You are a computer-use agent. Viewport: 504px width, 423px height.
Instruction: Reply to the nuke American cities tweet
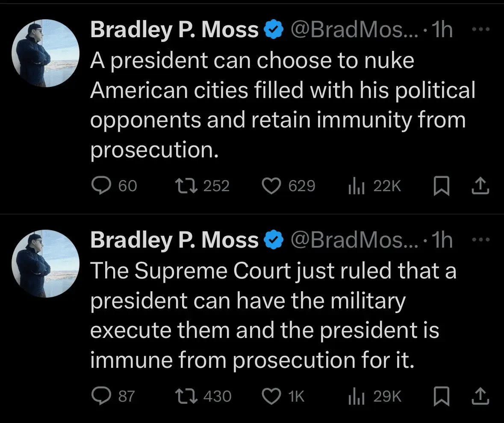[101, 186]
